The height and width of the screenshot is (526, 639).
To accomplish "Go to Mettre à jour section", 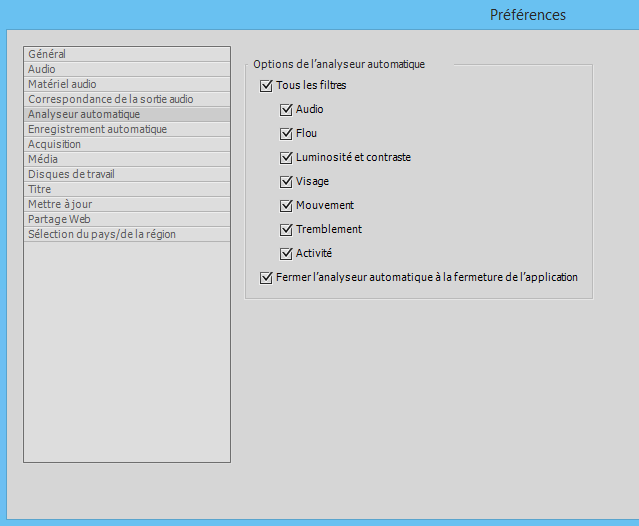I will tap(60, 204).
